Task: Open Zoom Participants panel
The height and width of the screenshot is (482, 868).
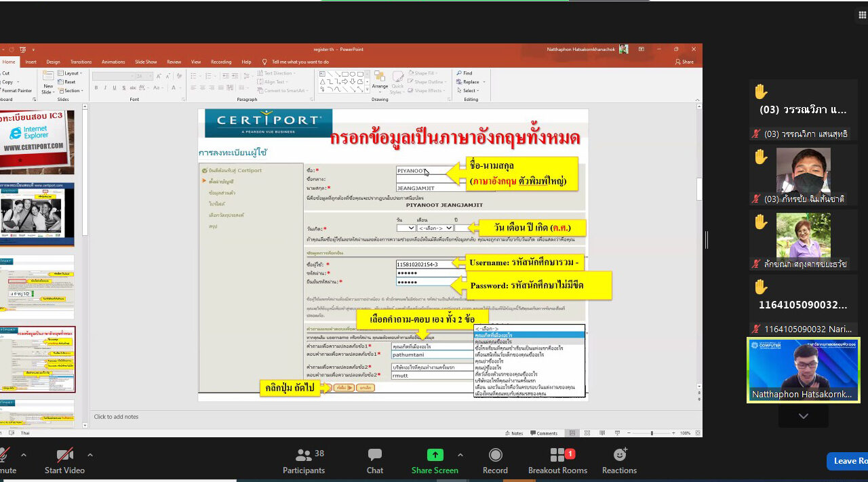Action: [x=304, y=462]
